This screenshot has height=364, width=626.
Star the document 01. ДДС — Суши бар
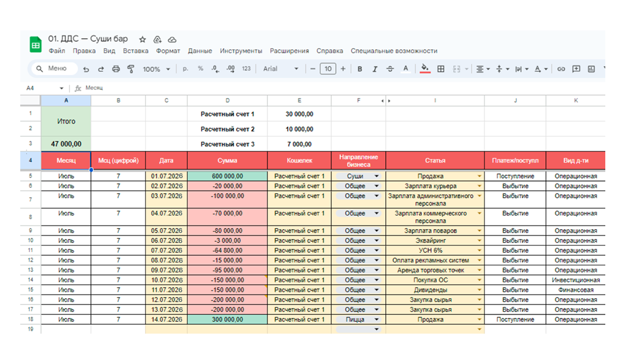[x=143, y=40]
